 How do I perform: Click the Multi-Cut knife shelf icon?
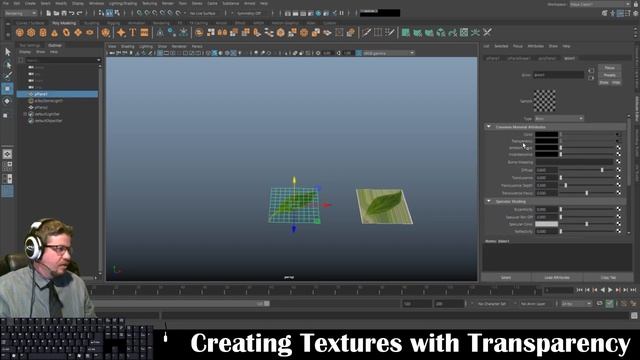coord(366,32)
